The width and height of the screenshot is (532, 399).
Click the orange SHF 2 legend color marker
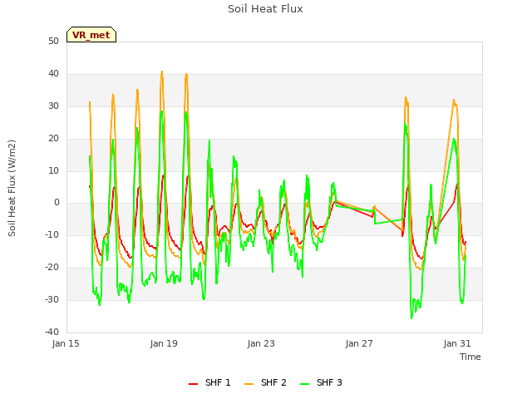[249, 384]
